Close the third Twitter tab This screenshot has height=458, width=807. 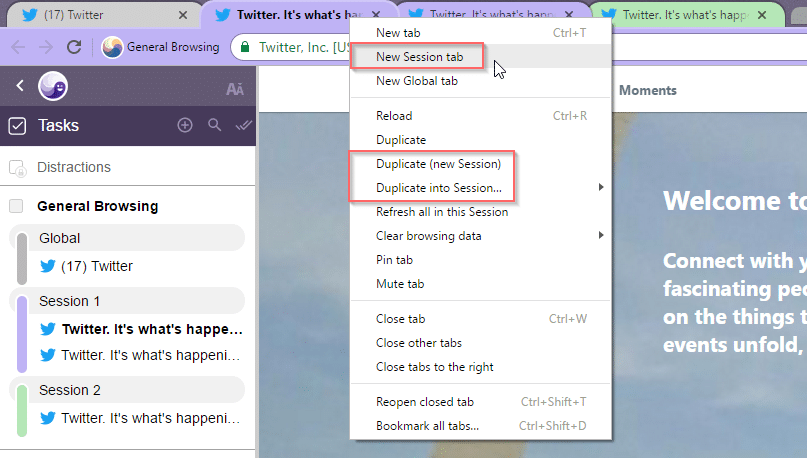point(569,15)
